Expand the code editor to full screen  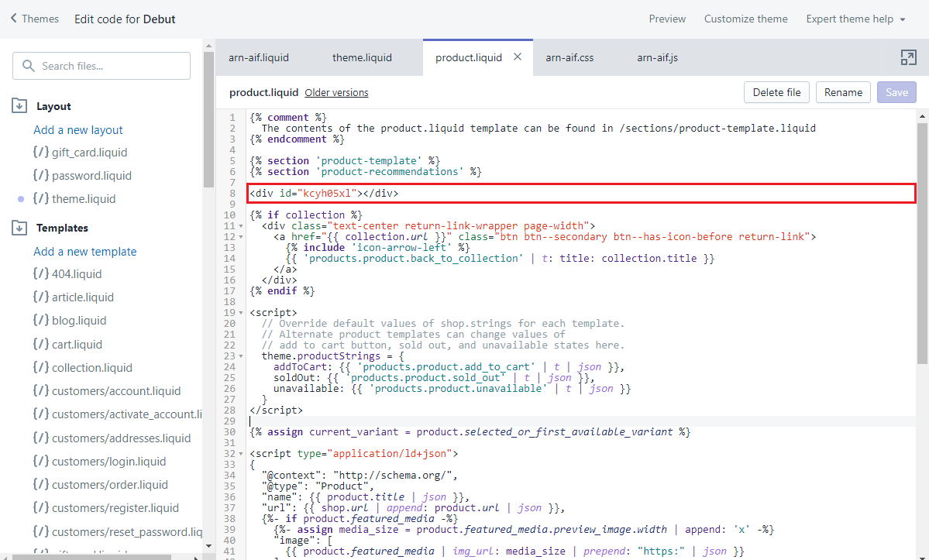[908, 57]
